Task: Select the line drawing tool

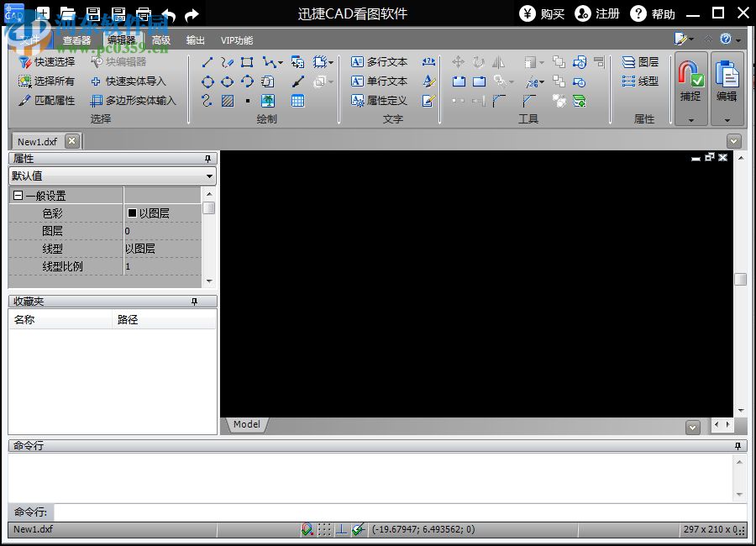Action: pyautogui.click(x=207, y=62)
